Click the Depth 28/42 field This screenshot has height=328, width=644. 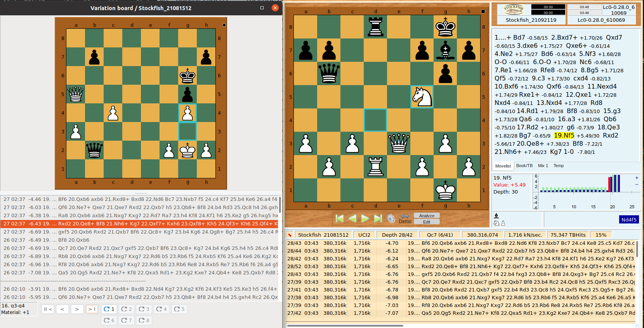tap(397, 235)
